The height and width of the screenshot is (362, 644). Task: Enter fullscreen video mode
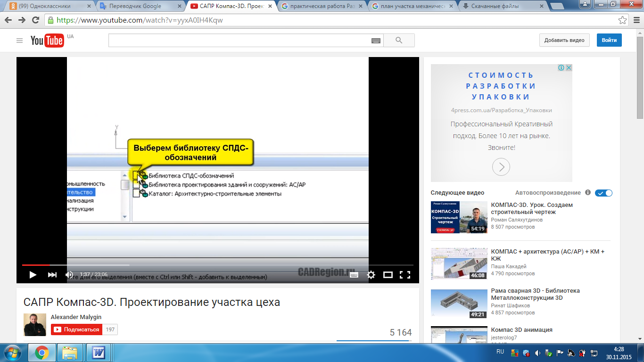(x=405, y=275)
